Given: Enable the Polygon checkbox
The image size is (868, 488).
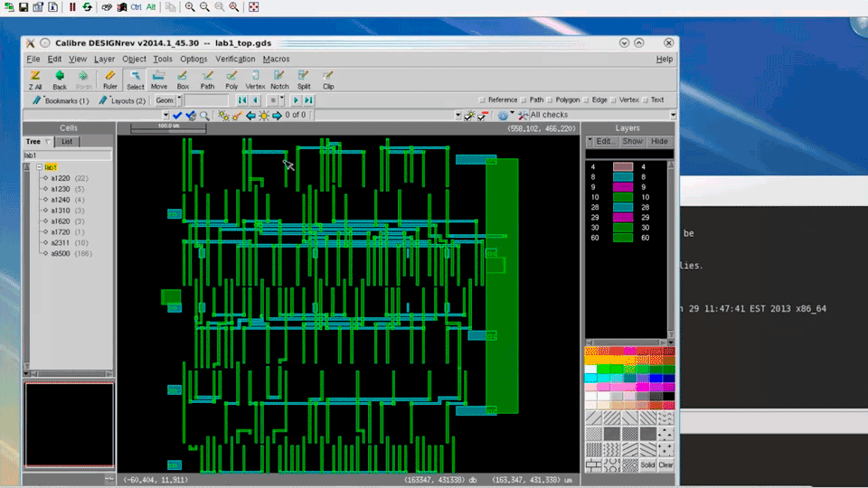Looking at the screenshot, I should 550,100.
